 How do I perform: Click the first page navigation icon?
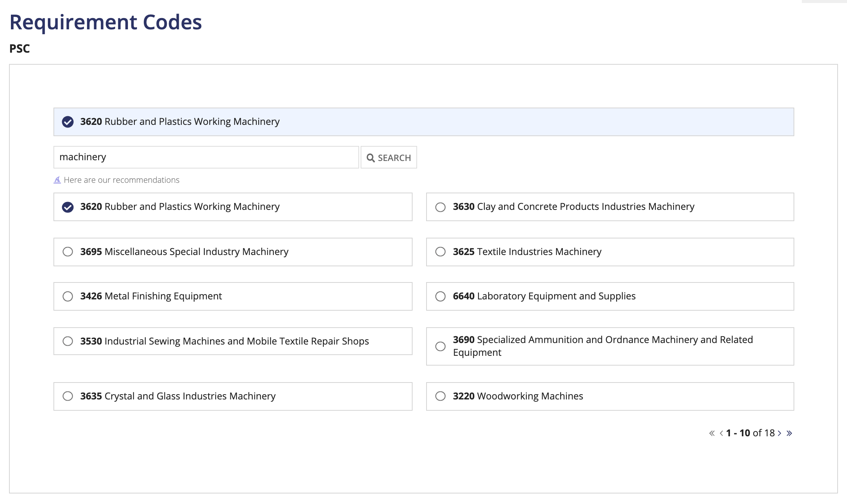[711, 433]
